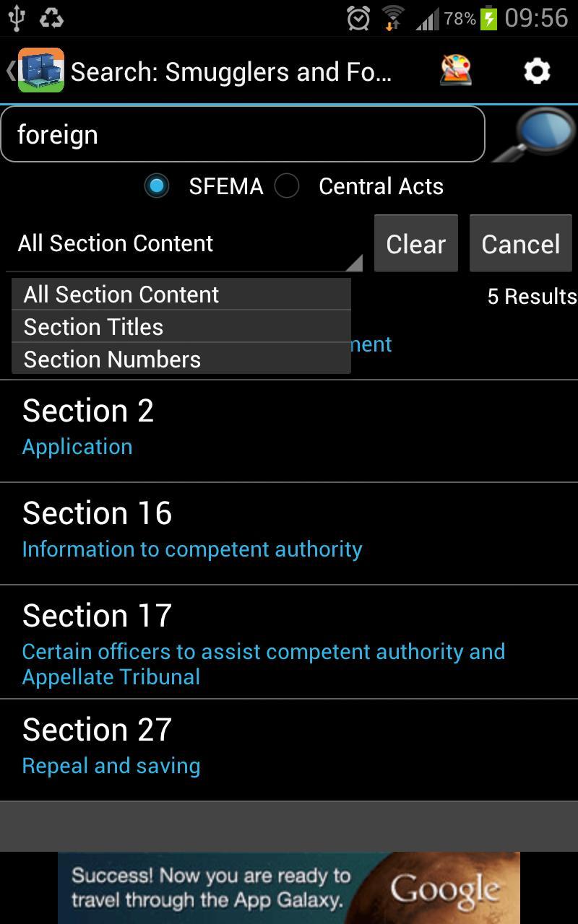Choose Section Numbers from the list

click(181, 359)
